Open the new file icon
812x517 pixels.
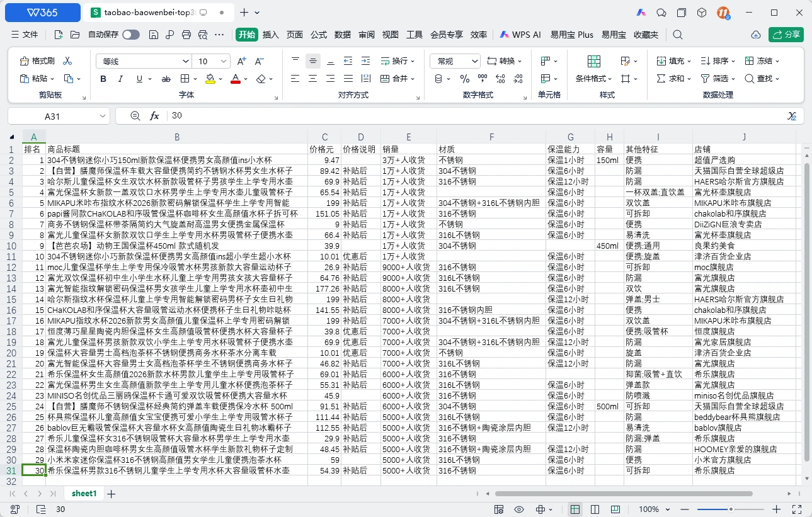59,35
